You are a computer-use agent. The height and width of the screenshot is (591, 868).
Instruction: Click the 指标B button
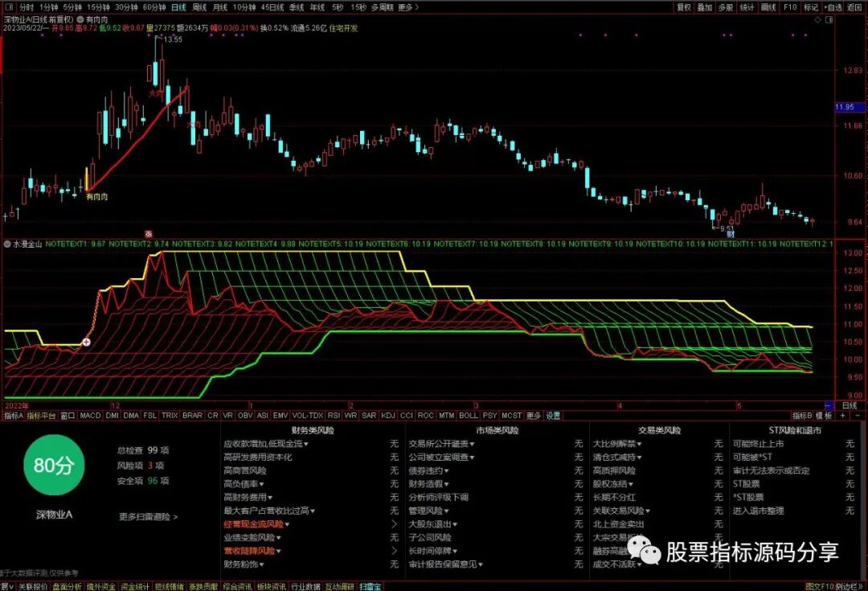[x=802, y=416]
